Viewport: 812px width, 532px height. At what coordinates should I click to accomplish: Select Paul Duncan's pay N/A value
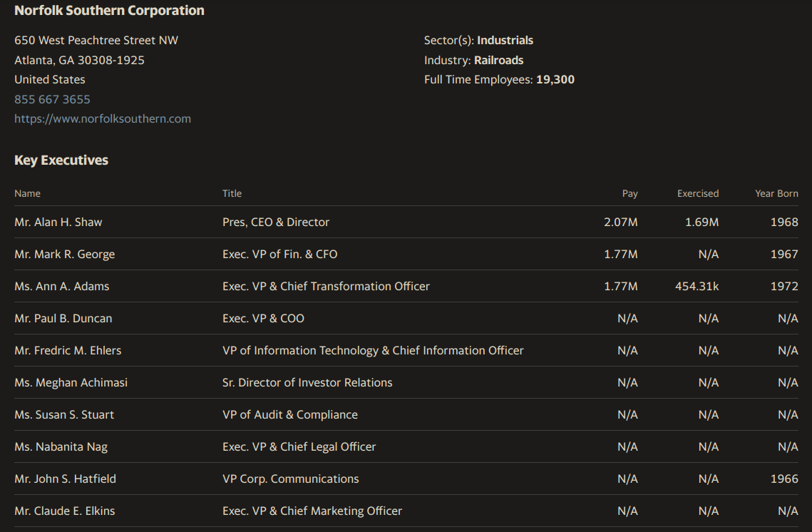pos(627,319)
